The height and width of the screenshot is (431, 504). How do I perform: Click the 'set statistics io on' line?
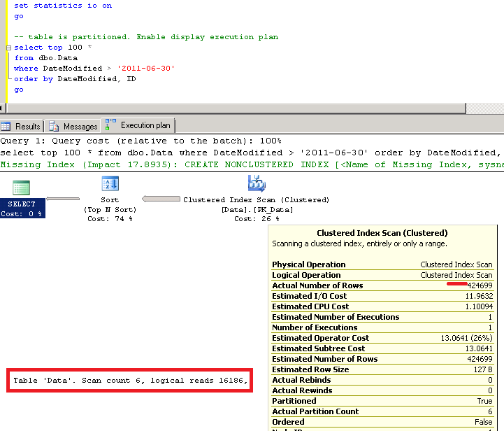(63, 6)
